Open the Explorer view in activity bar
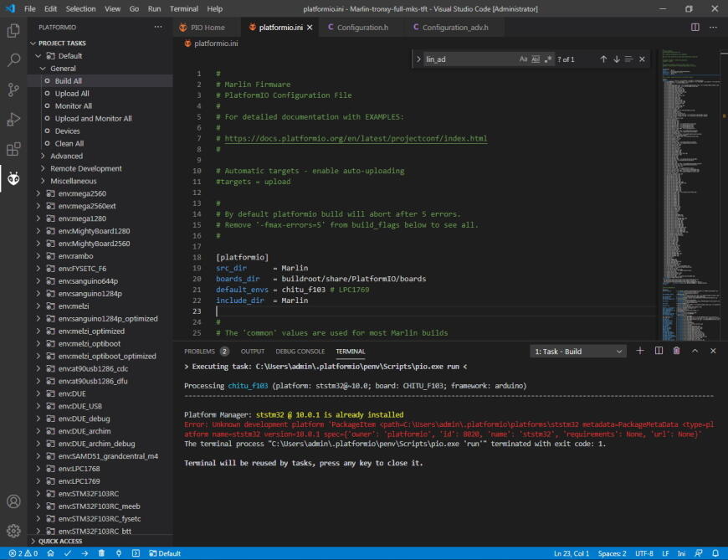 click(13, 31)
